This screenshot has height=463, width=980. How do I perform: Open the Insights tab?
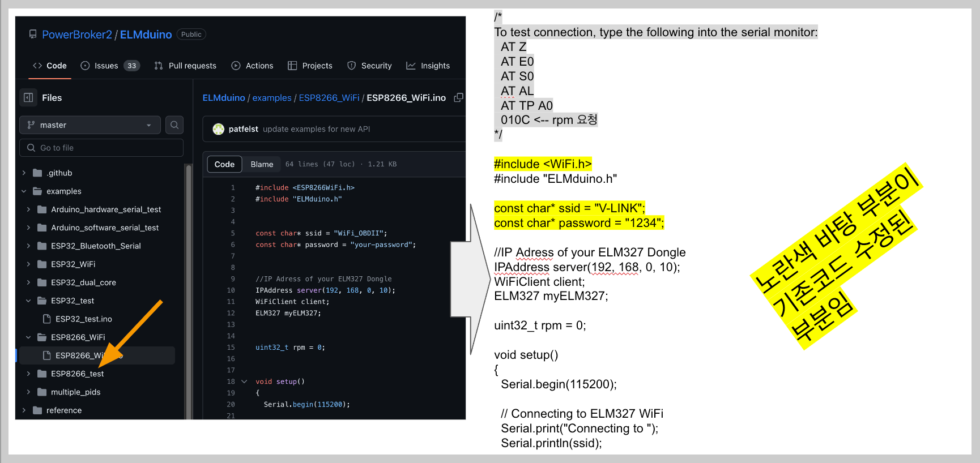(428, 66)
